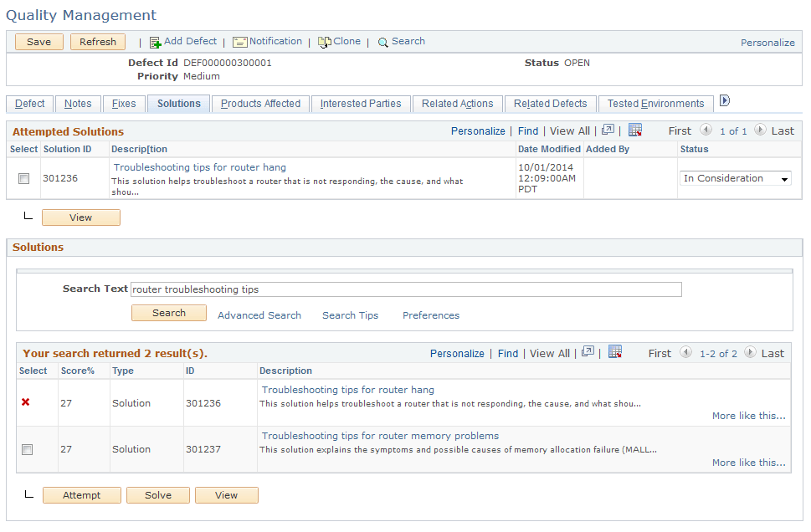This screenshot has height=532, width=811.
Task: Download the Attempted Solutions grid to Excel
Action: [634, 130]
